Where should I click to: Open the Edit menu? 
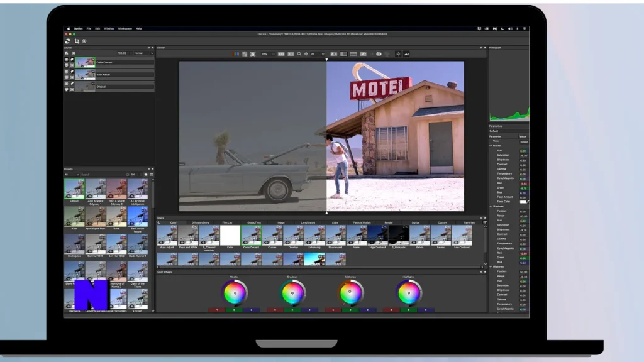coord(97,29)
